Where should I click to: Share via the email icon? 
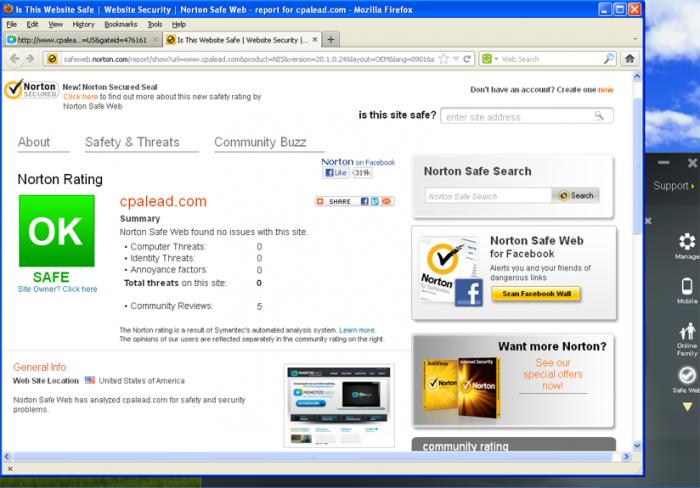point(386,201)
